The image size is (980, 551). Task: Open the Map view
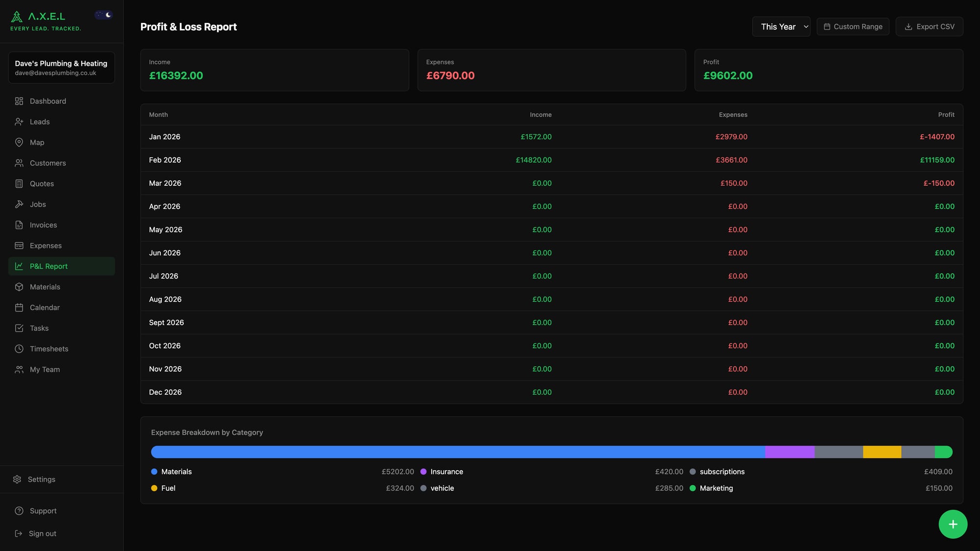[x=36, y=142]
